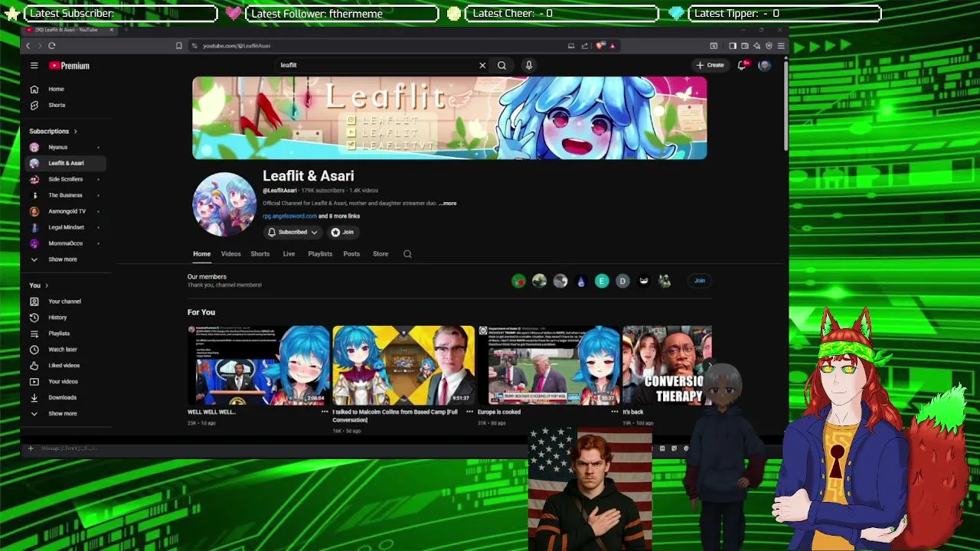Click the YouTube Premium logo

pyautogui.click(x=70, y=66)
